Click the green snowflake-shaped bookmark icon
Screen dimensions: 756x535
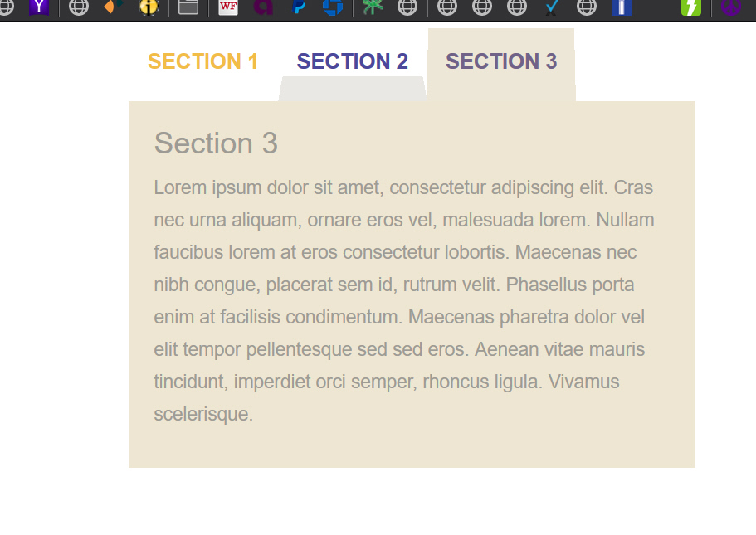pos(373,7)
